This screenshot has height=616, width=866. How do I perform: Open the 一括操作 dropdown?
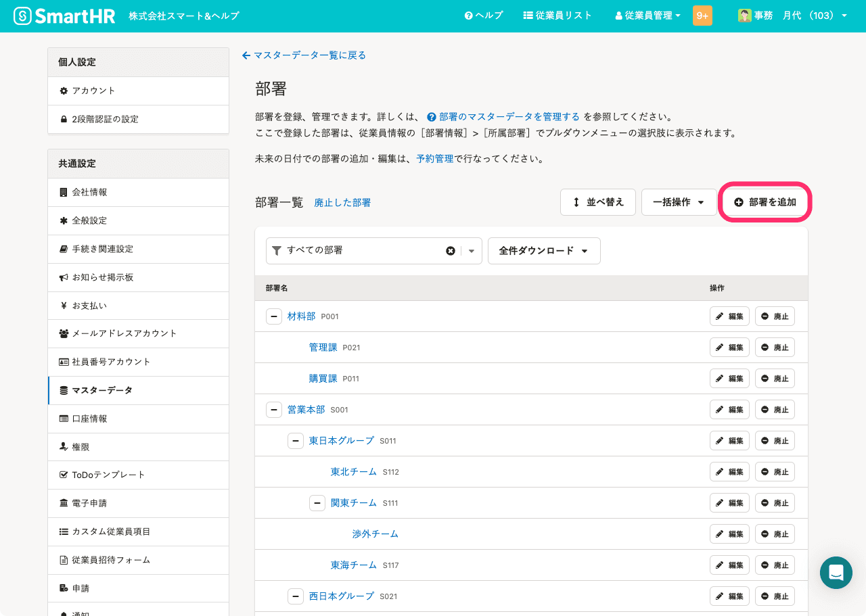pos(679,202)
